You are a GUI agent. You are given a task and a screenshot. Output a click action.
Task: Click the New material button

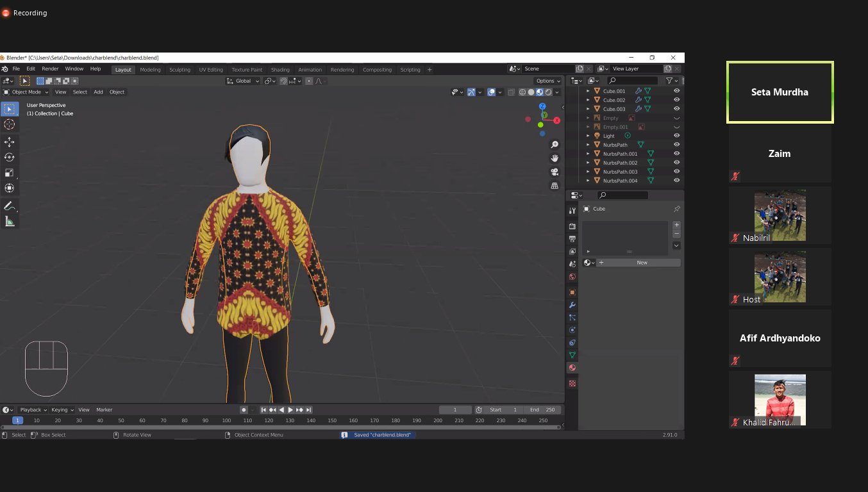click(642, 263)
